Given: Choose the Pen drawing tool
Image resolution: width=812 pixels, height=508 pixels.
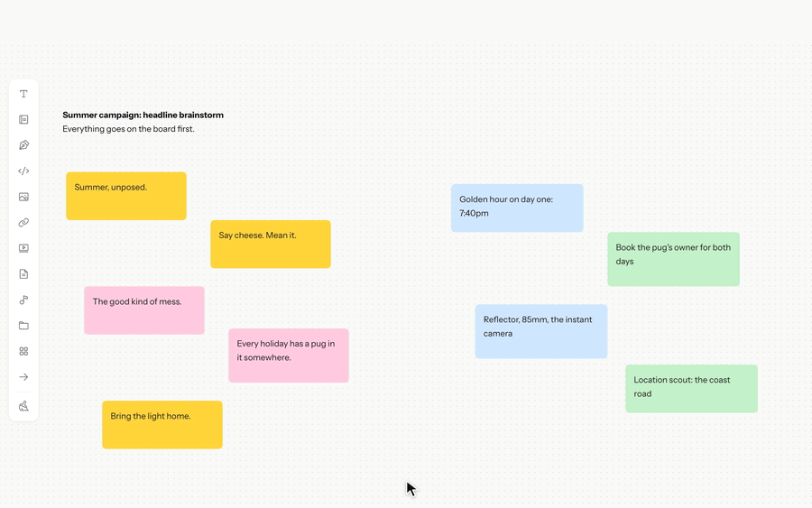Looking at the screenshot, I should pyautogui.click(x=23, y=145).
